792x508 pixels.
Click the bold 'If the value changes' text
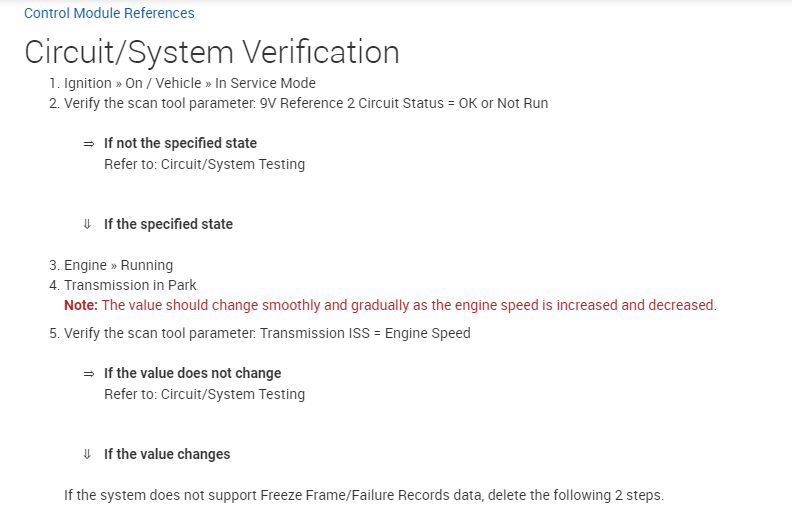click(167, 454)
